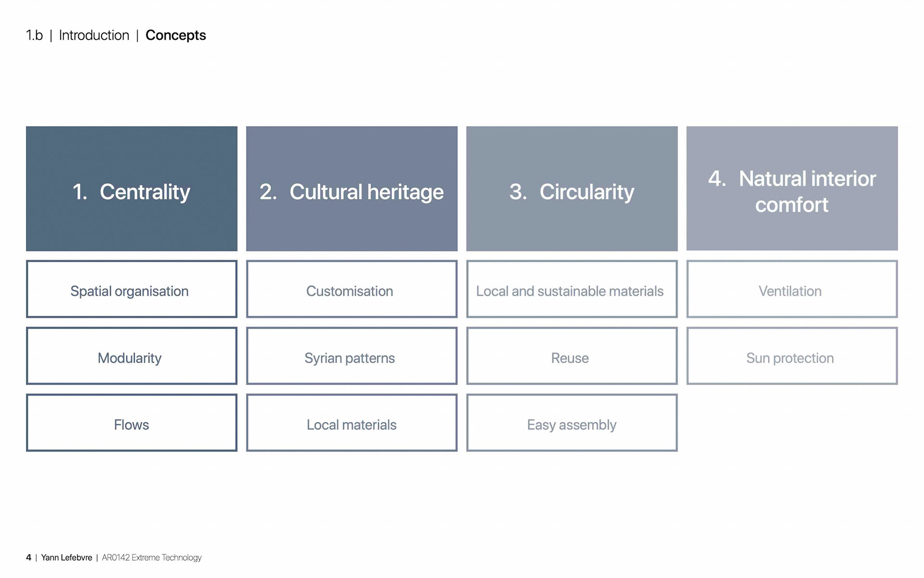Click the Circularity heading box
The height and width of the screenshot is (578, 924).
click(x=572, y=189)
